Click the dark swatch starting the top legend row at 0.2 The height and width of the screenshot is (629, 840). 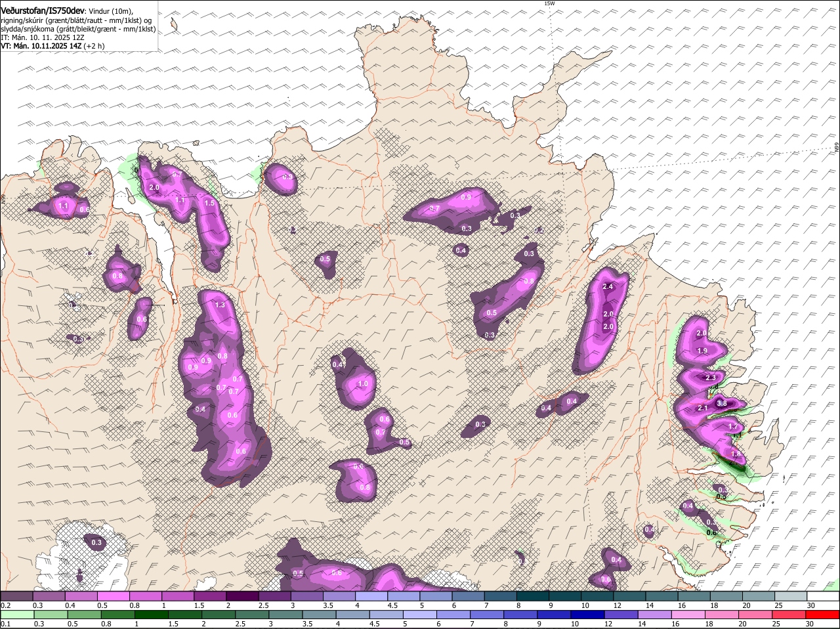click(x=16, y=596)
